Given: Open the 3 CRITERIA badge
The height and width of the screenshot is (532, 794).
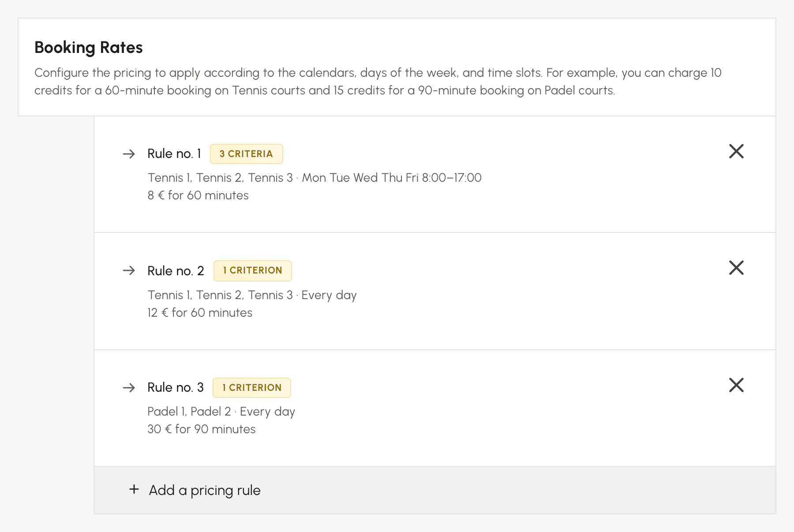Looking at the screenshot, I should click(x=247, y=154).
